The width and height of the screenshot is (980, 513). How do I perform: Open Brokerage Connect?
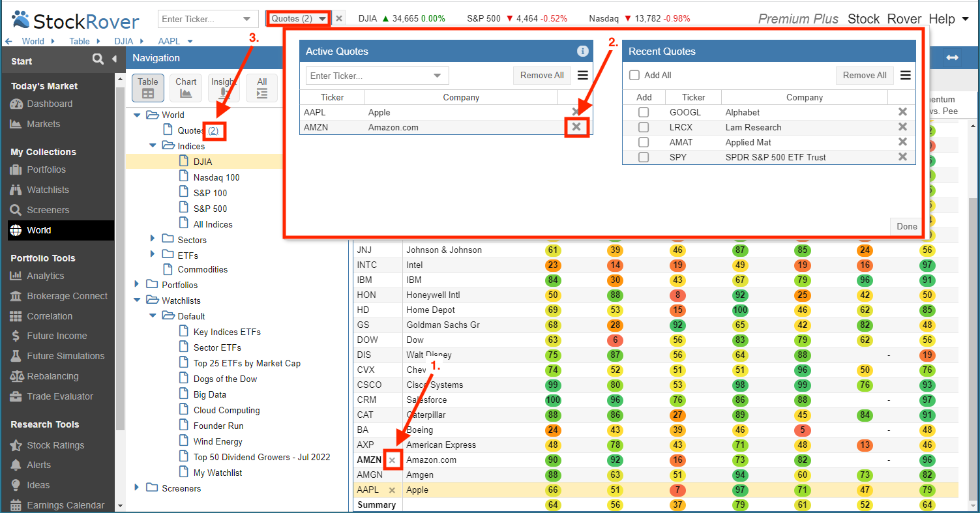pyautogui.click(x=67, y=296)
